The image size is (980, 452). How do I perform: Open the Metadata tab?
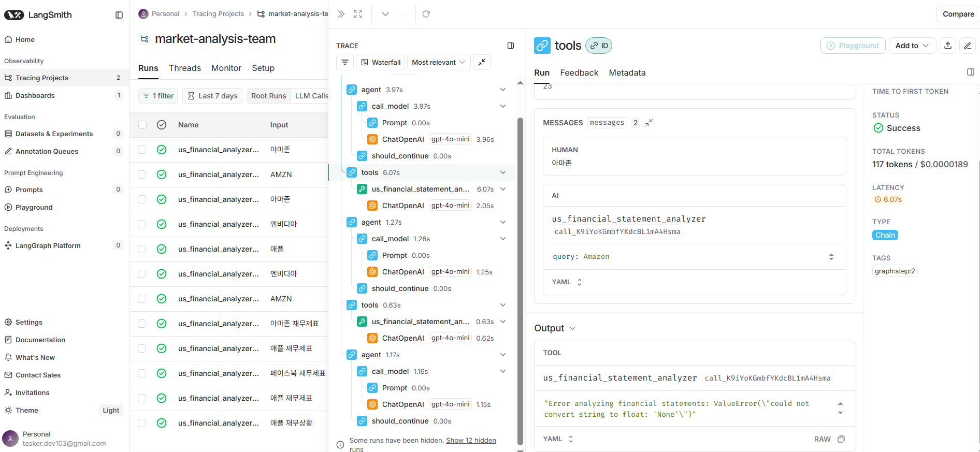[627, 72]
